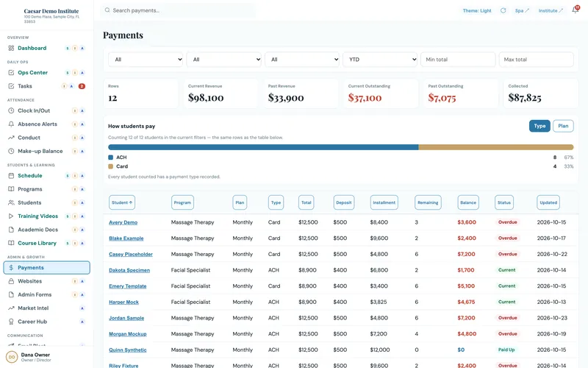This screenshot has height=368, width=588.
Task: Open the Dashboard grid icon in sidebar
Action: [11, 48]
